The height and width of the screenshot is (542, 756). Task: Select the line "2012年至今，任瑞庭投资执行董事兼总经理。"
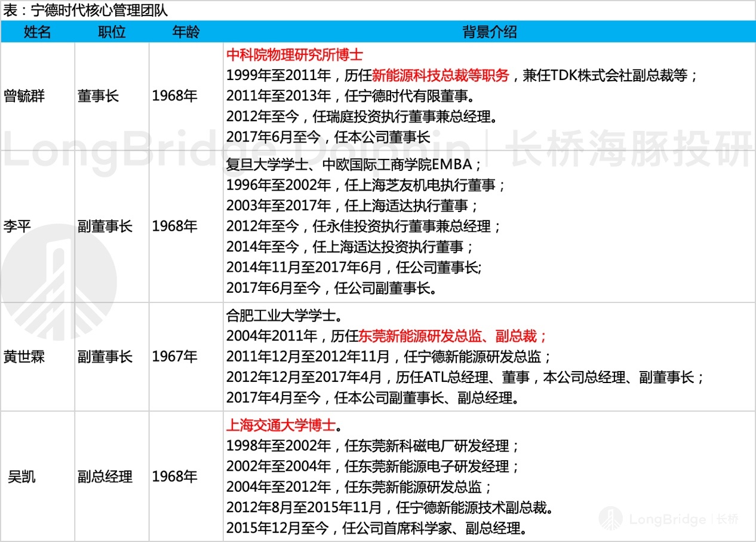361,117
